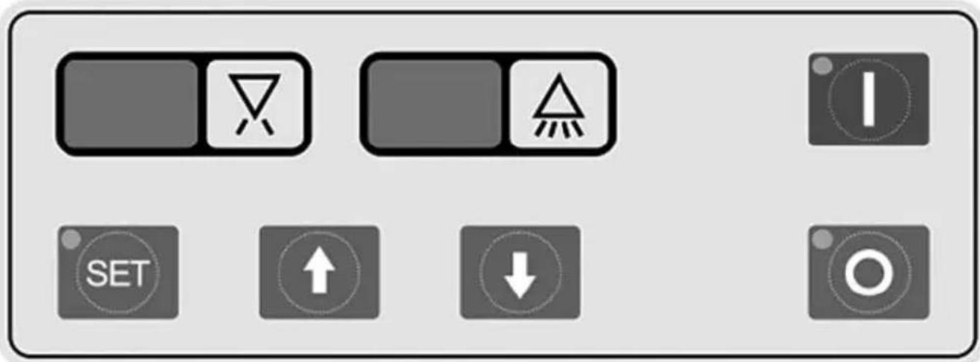
Task: Decrease value with the down arrow button
Action: click(520, 272)
